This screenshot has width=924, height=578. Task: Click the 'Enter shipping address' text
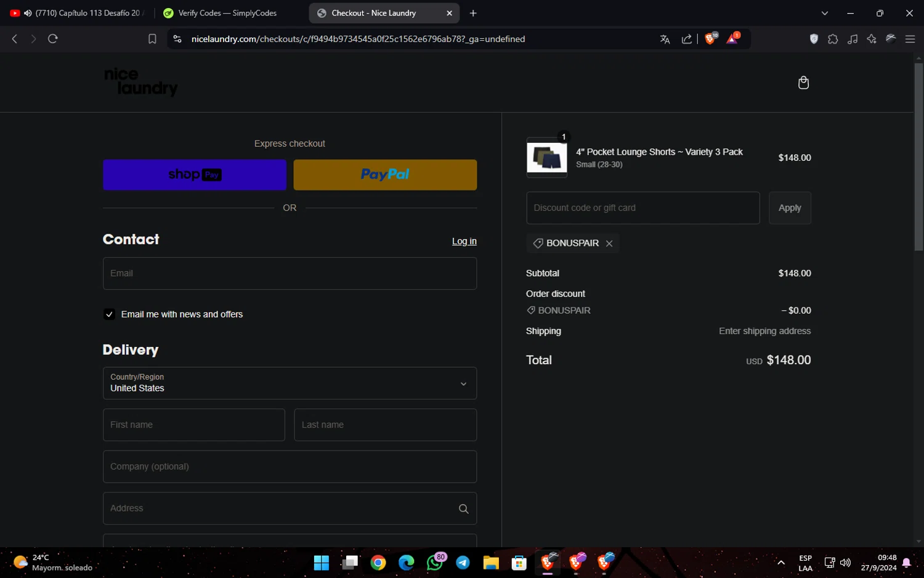765,332
